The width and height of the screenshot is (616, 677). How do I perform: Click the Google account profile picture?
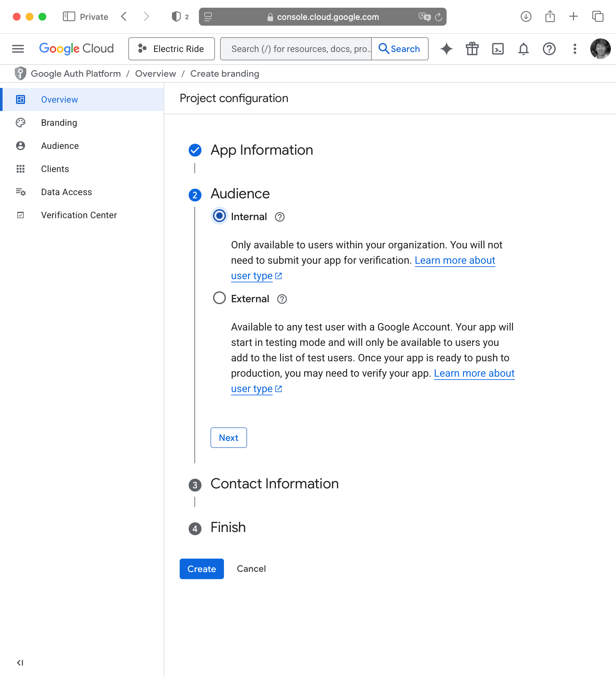[600, 49]
